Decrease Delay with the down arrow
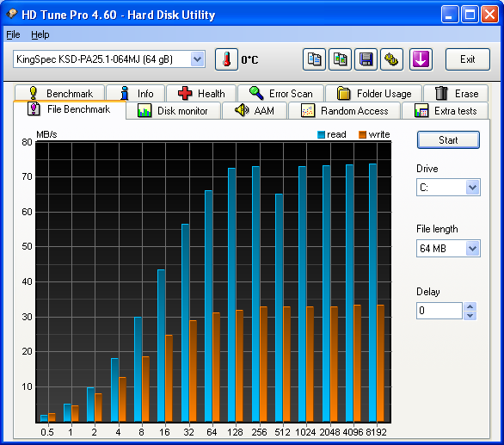This screenshot has width=504, height=445. 470,315
